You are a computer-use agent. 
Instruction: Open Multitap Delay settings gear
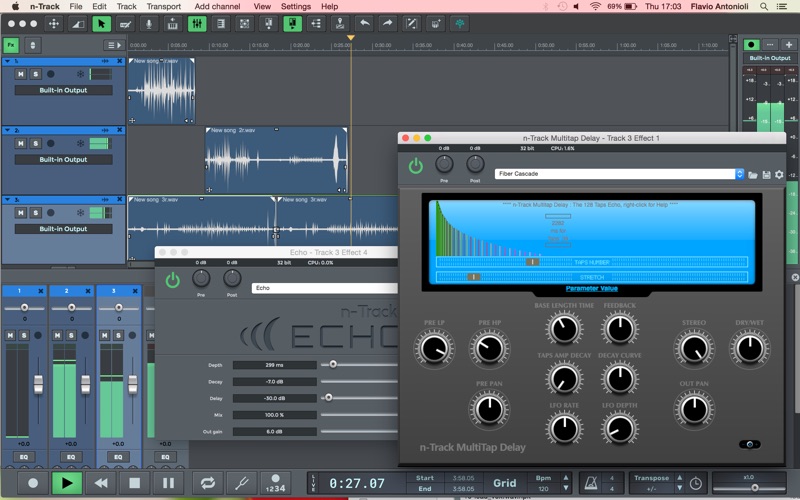(779, 174)
